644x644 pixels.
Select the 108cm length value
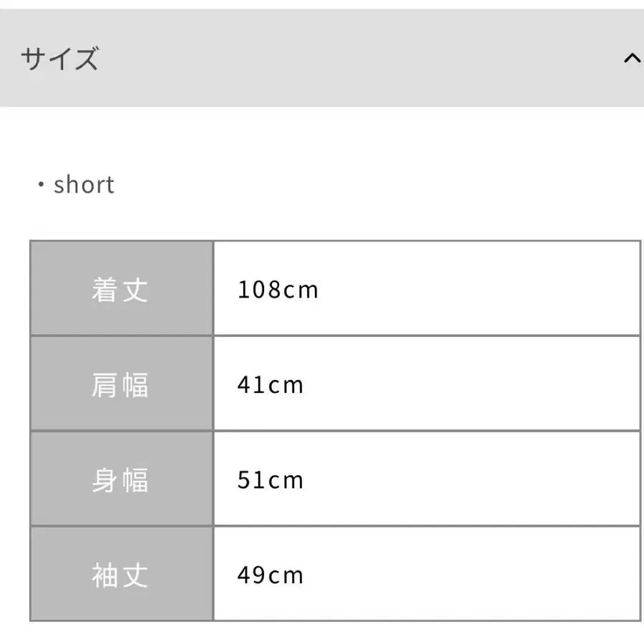coord(278,290)
